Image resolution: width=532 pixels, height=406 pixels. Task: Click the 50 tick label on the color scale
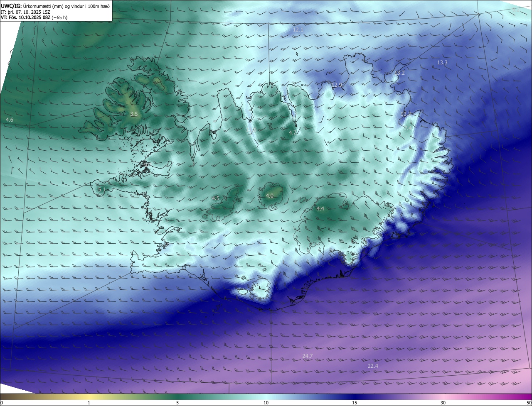[529, 403]
